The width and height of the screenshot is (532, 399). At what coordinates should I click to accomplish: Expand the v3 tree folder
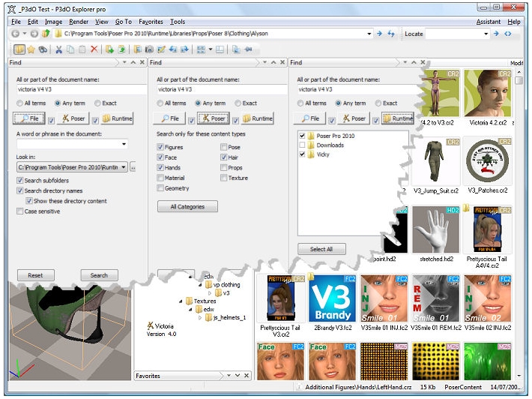click(209, 292)
